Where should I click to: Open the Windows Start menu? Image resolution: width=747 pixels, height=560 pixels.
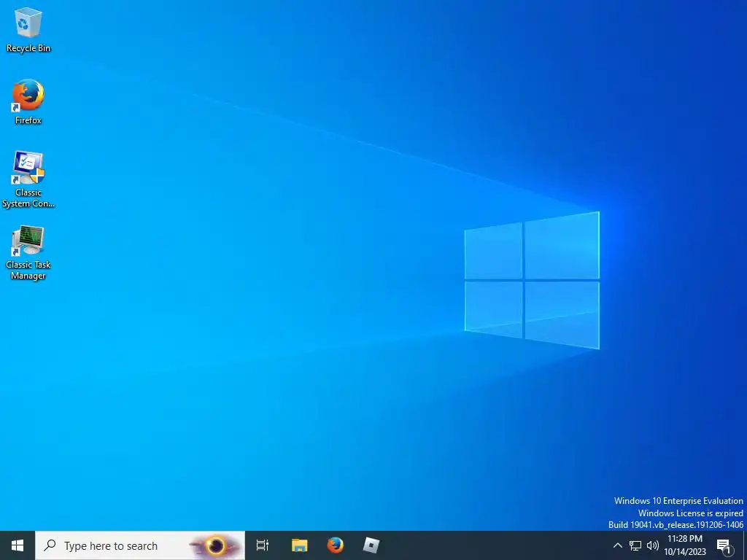tap(18, 545)
